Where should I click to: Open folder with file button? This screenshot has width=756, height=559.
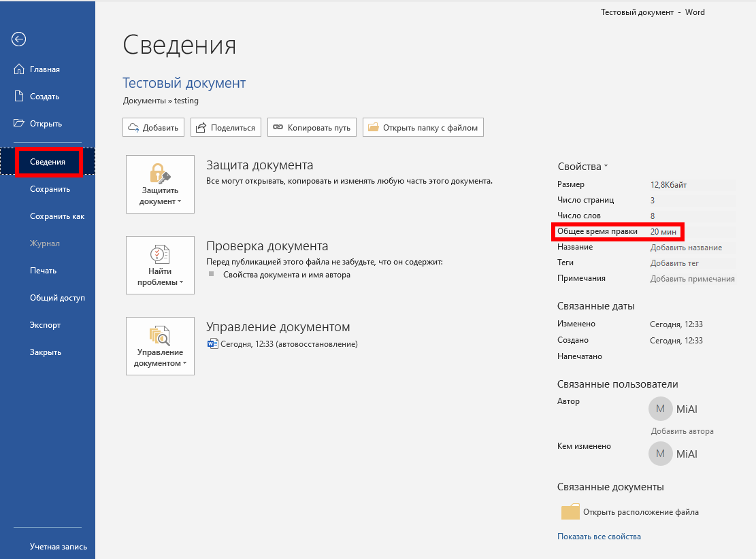[423, 127]
